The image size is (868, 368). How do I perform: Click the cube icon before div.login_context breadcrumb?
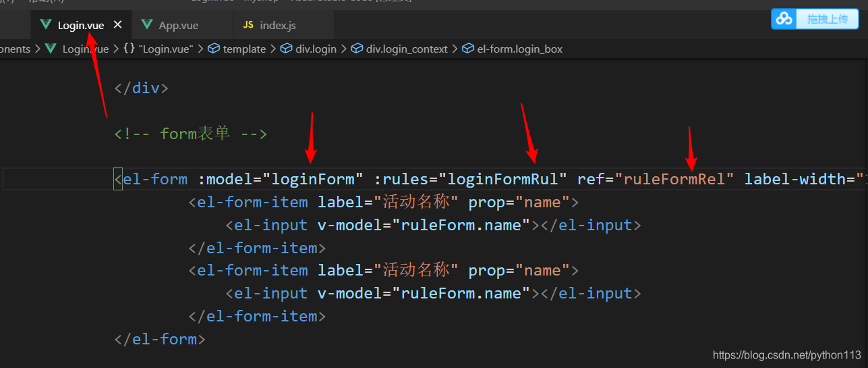pyautogui.click(x=357, y=49)
